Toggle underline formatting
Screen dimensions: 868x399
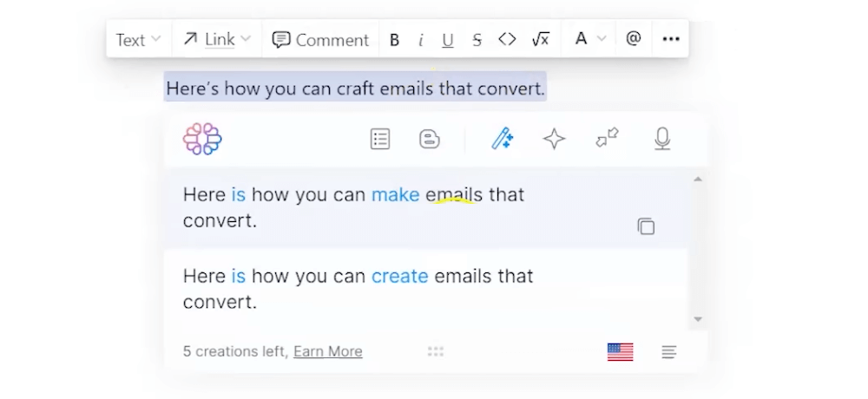pos(447,40)
